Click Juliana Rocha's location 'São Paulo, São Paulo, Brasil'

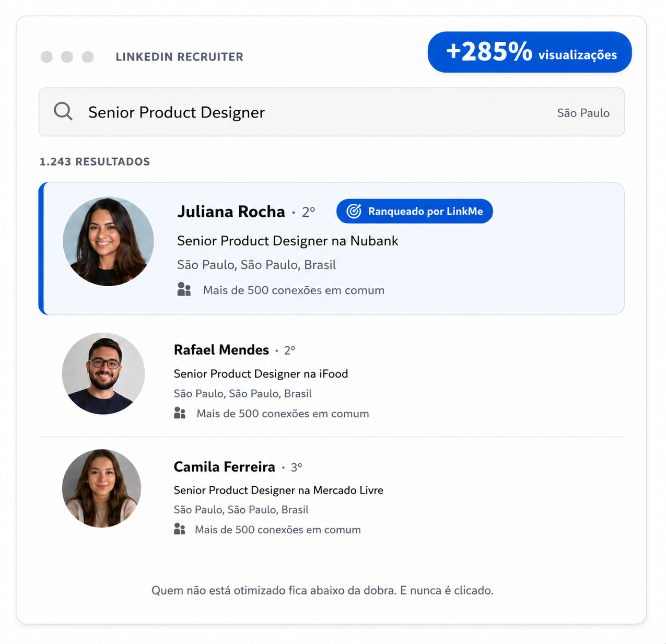click(x=256, y=265)
